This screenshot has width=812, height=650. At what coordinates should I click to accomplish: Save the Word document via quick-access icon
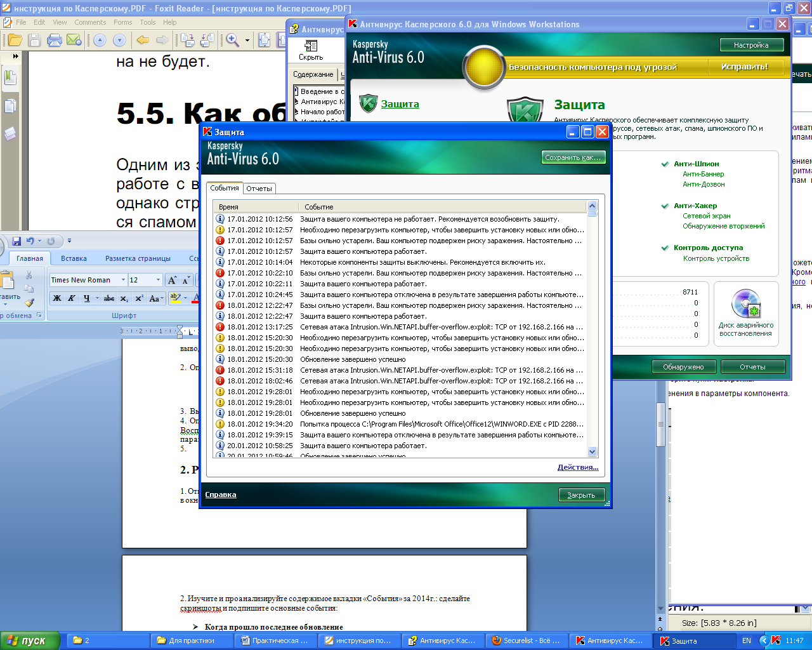(16, 241)
